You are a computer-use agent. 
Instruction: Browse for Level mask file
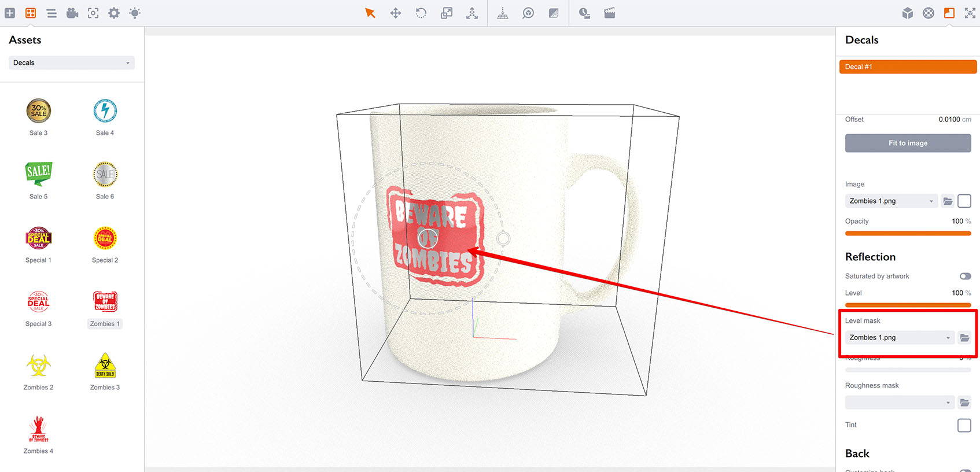964,338
